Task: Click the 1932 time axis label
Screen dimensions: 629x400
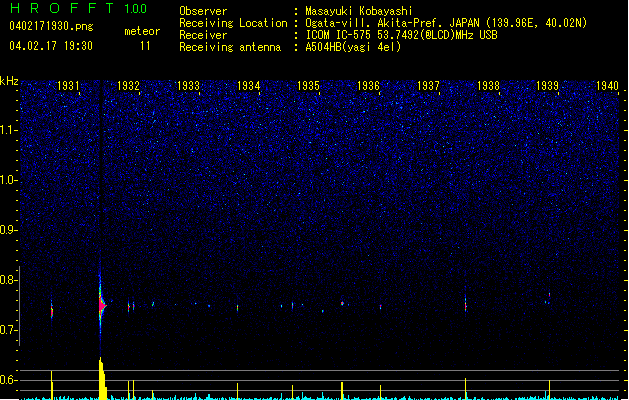Action: tap(128, 85)
